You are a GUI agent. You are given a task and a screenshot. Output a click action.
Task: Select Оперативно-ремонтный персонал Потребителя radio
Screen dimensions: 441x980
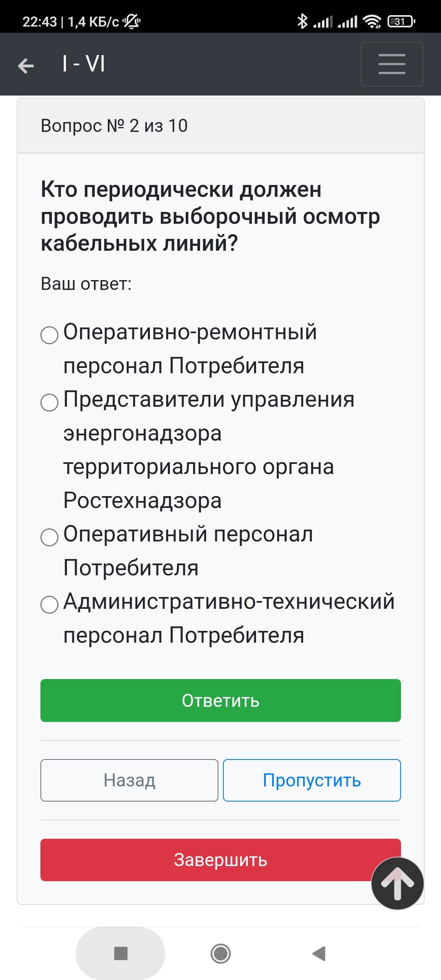pos(49,335)
